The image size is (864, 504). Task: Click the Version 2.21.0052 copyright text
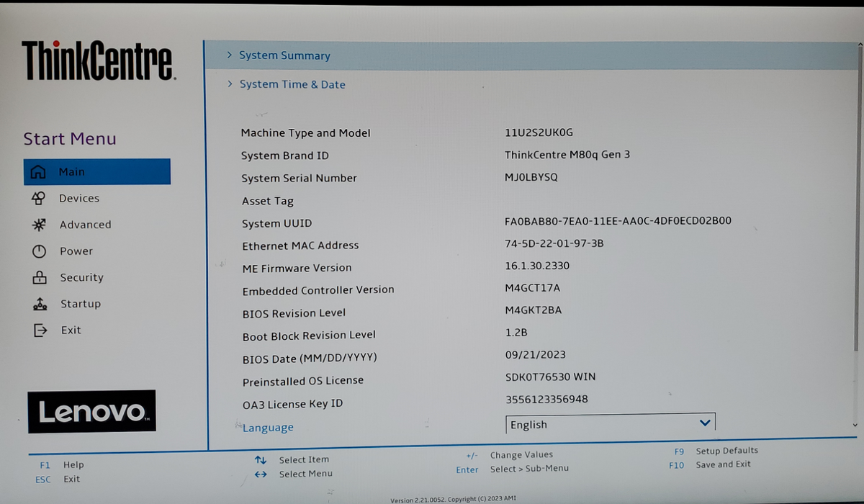point(453,499)
